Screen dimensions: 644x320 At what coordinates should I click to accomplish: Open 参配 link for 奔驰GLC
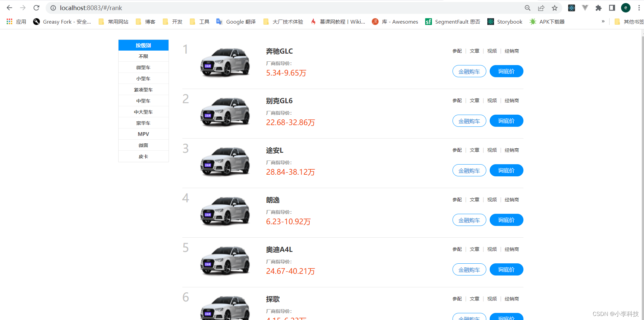point(457,51)
